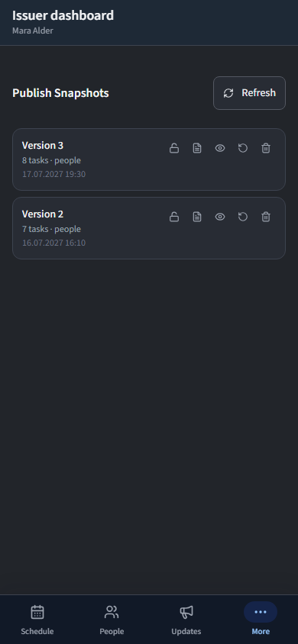Screen dimensions: 298x644
Task: Restore Version 3 using the rotate-back icon
Action: click(243, 148)
